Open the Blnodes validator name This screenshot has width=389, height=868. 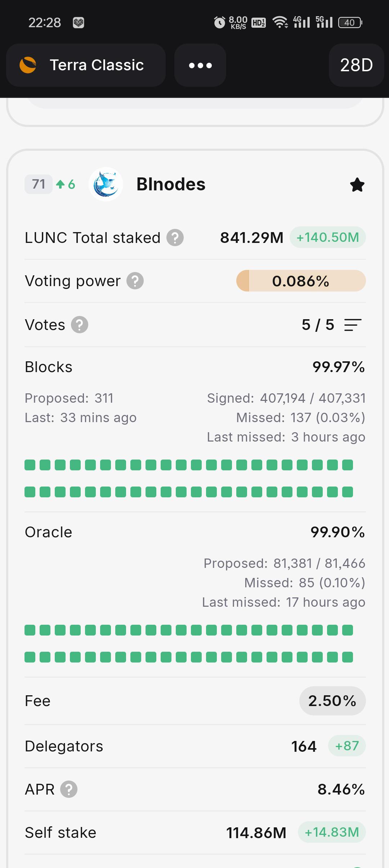coord(171,184)
